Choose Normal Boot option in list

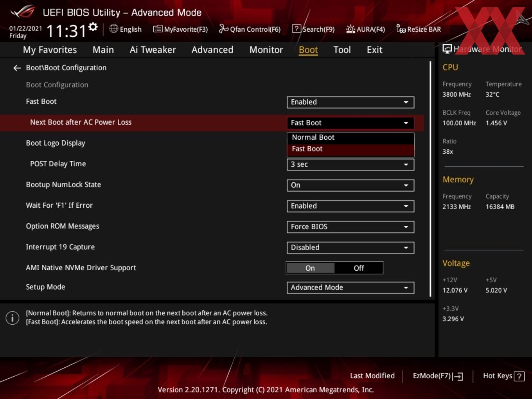(350, 137)
